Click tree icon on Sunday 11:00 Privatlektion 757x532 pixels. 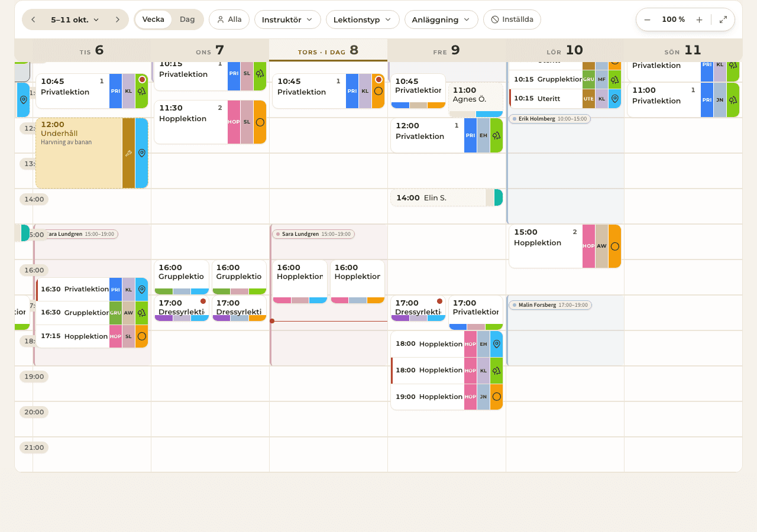[x=733, y=100]
